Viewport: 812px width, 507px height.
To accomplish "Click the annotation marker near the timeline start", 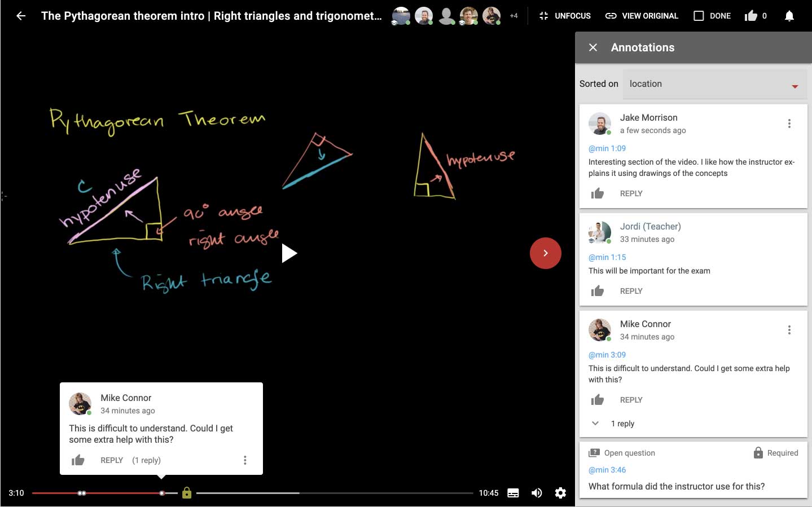I will 82,493.
